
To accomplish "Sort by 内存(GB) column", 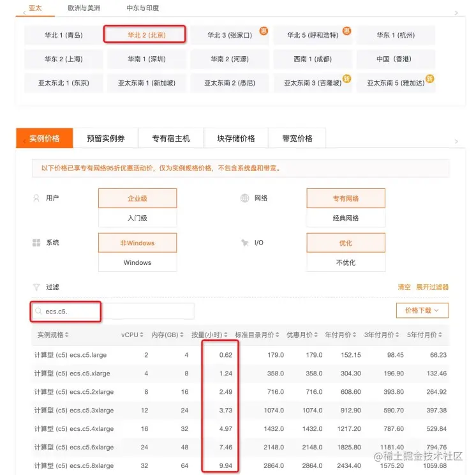I will 167,335.
